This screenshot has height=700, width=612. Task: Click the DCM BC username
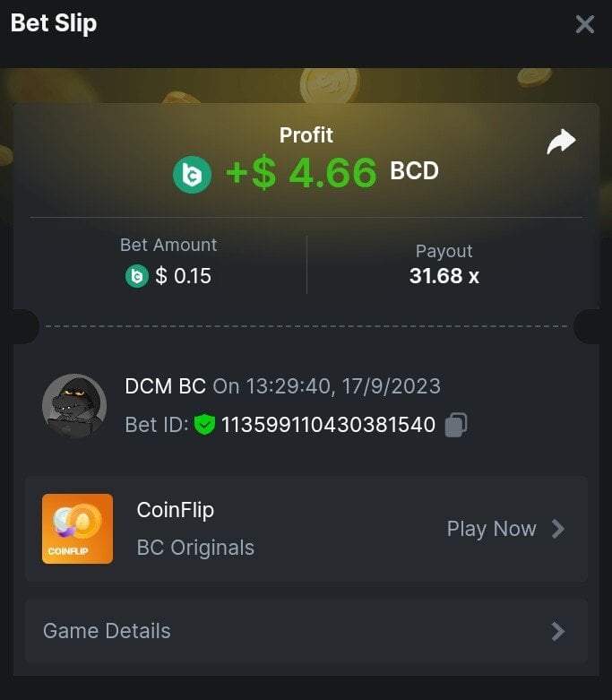coord(165,386)
